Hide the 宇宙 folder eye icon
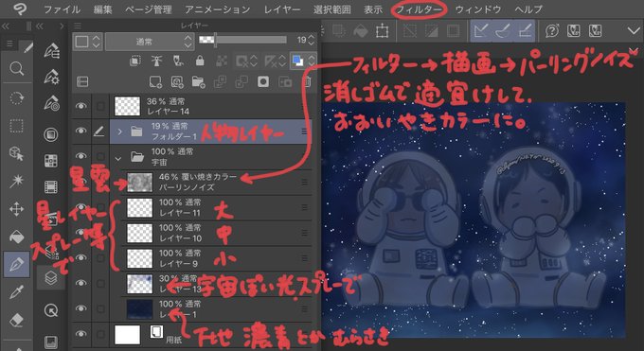The image size is (644, 351). pos(80,156)
